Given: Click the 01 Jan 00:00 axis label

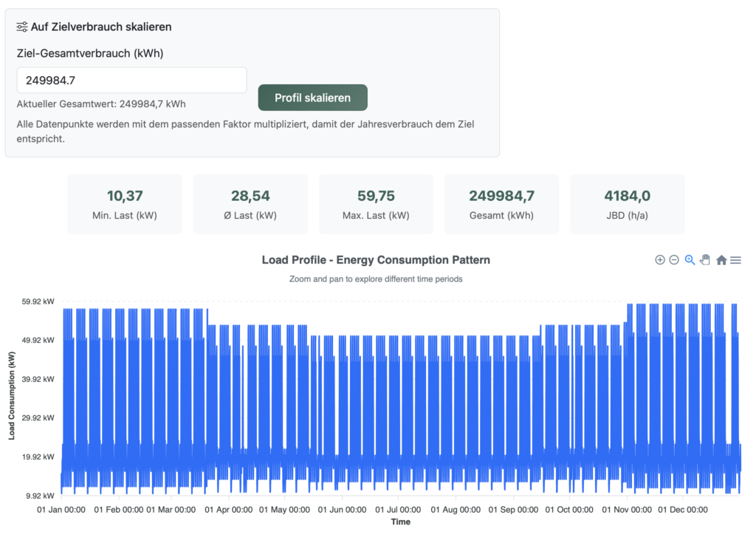Looking at the screenshot, I should [62, 510].
